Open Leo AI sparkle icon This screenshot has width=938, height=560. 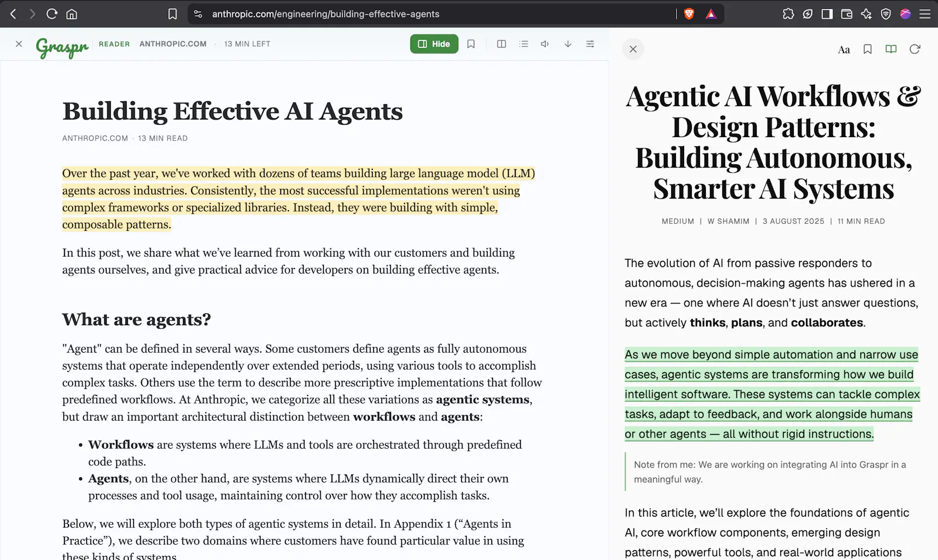[866, 14]
